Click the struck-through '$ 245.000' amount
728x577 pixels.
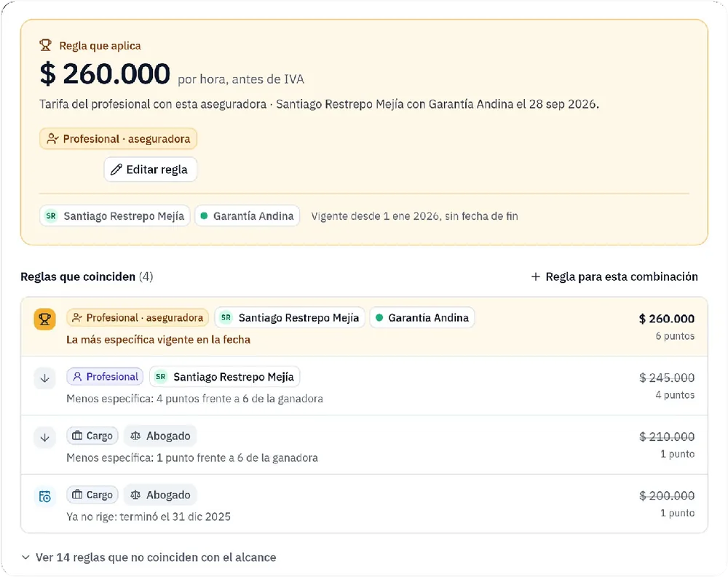(x=667, y=378)
